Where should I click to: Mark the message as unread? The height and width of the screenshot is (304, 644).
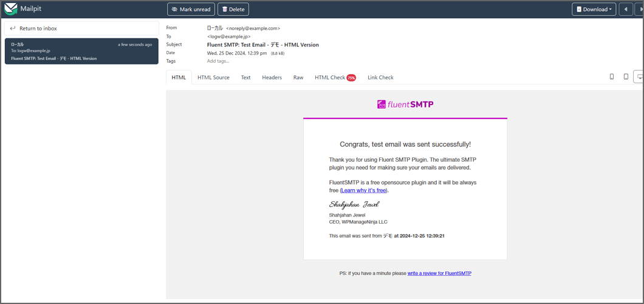click(x=191, y=9)
